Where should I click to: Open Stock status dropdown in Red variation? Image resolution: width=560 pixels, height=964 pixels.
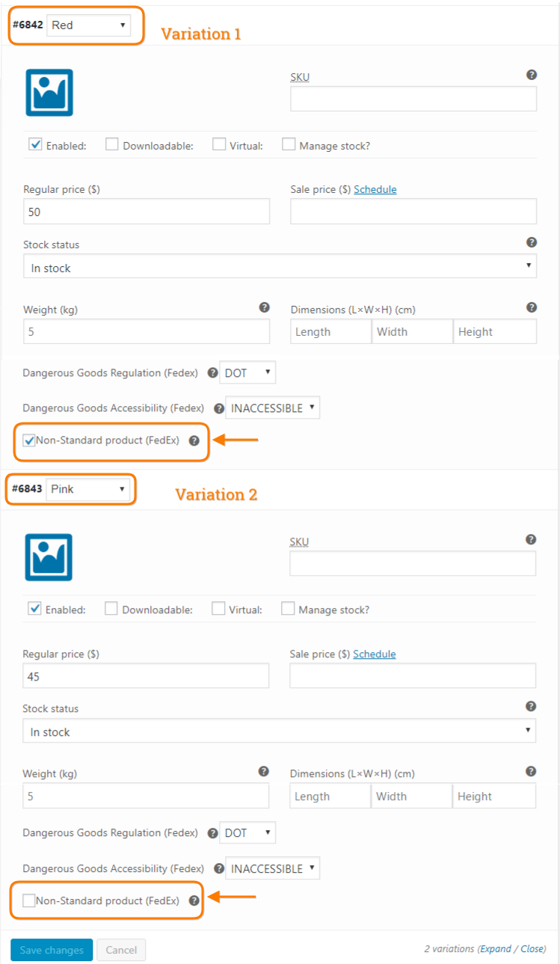coord(280,267)
